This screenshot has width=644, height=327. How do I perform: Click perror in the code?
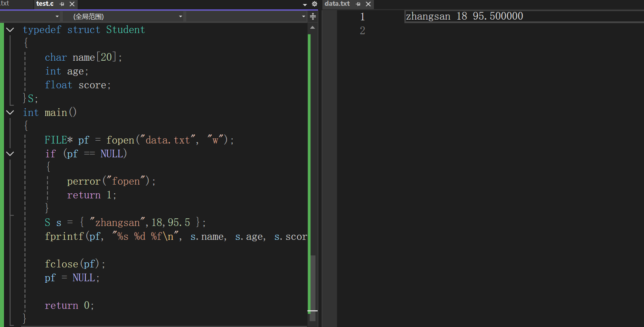(x=84, y=181)
